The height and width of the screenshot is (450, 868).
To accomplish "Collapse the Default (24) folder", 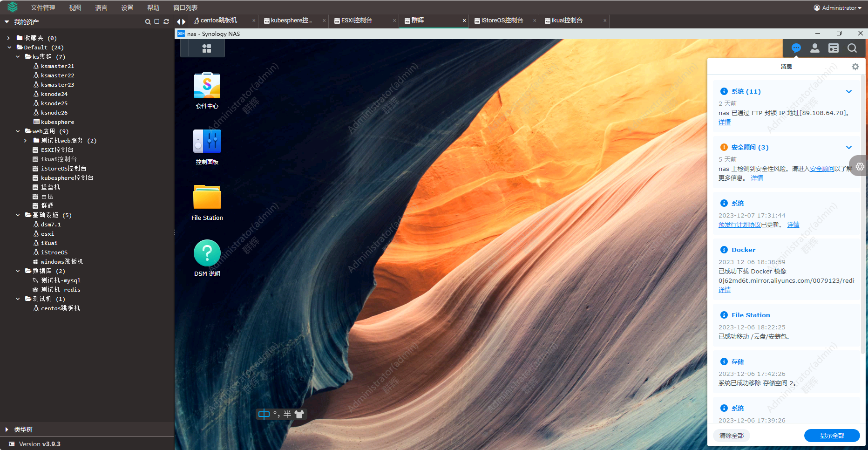I will click(9, 48).
